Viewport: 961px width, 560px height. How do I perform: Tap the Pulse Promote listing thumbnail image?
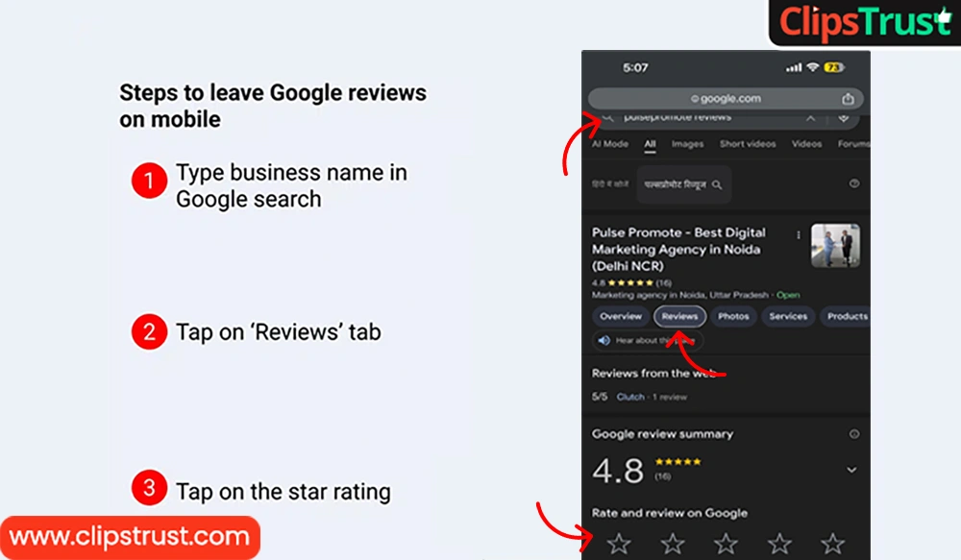(835, 247)
